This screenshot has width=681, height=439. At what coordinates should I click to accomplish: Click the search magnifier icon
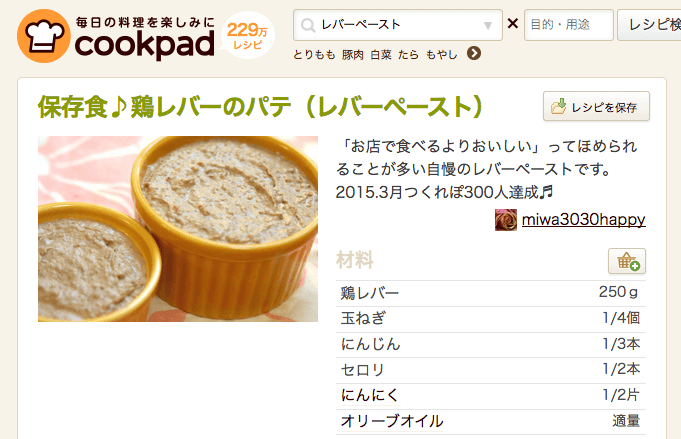[x=308, y=25]
